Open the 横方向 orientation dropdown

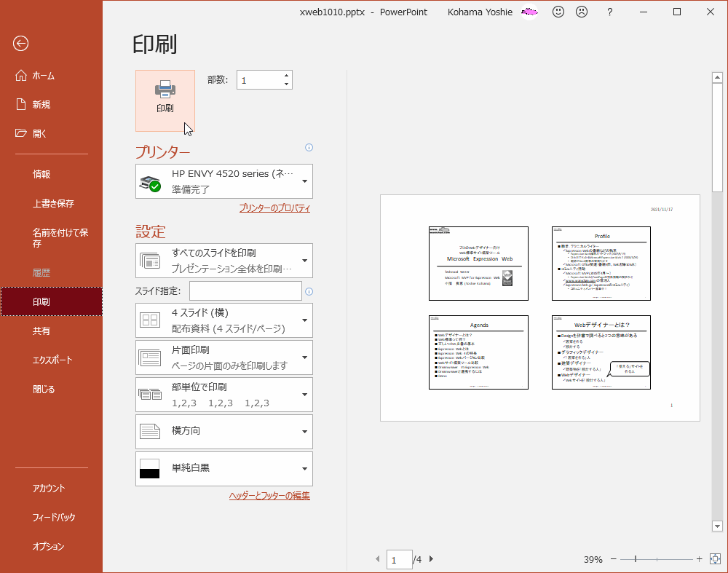pos(223,432)
